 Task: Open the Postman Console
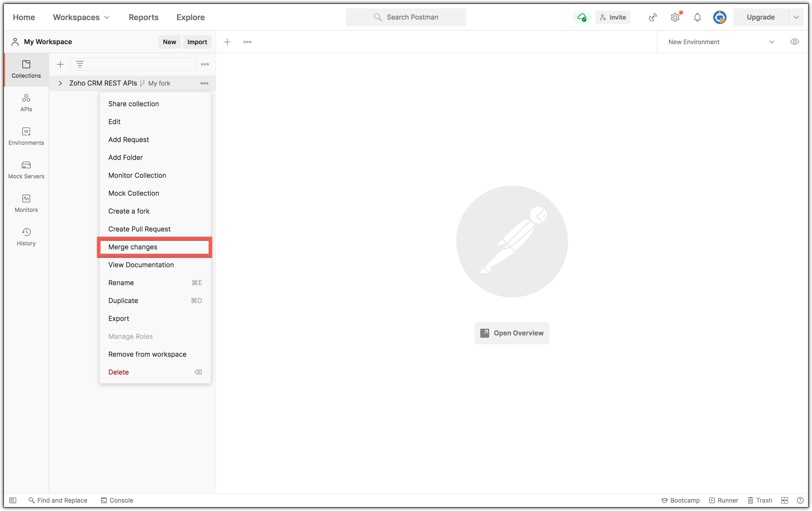[117, 500]
